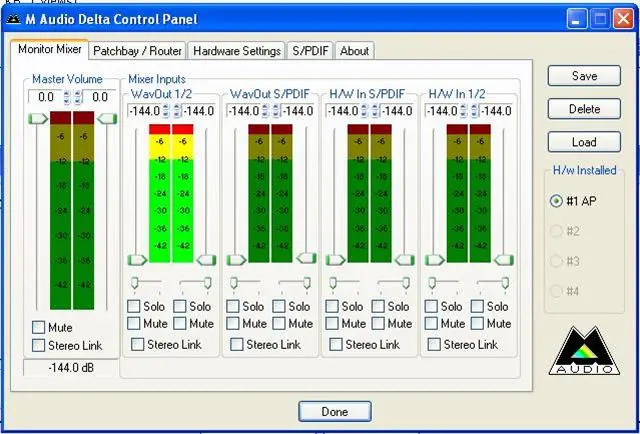
Task: Select the #1 AP hardware radio button
Action: pyautogui.click(x=556, y=200)
